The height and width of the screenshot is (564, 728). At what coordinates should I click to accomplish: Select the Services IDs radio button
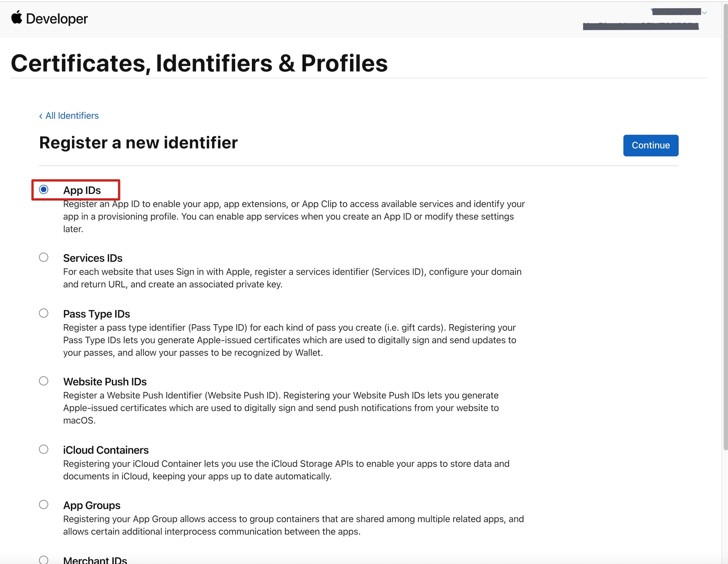(x=43, y=258)
